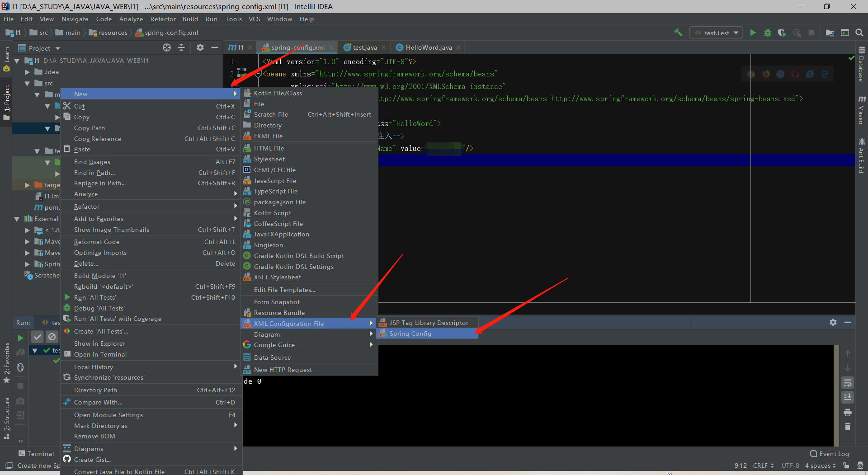Open Run panel settings gear
The height and width of the screenshot is (475, 868).
pyautogui.click(x=833, y=322)
